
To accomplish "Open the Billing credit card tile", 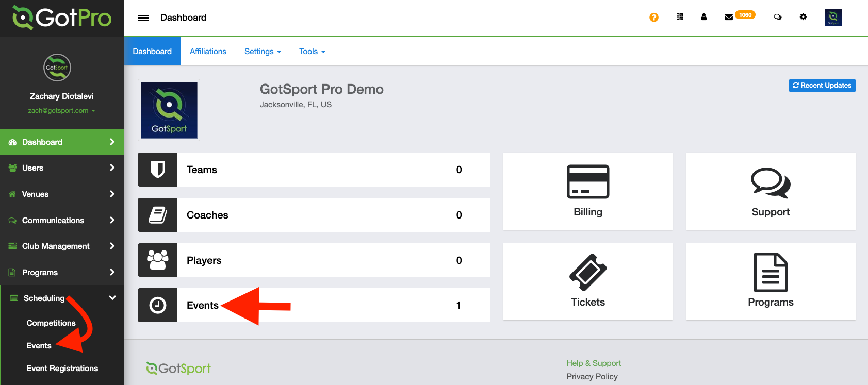I will 587,191.
